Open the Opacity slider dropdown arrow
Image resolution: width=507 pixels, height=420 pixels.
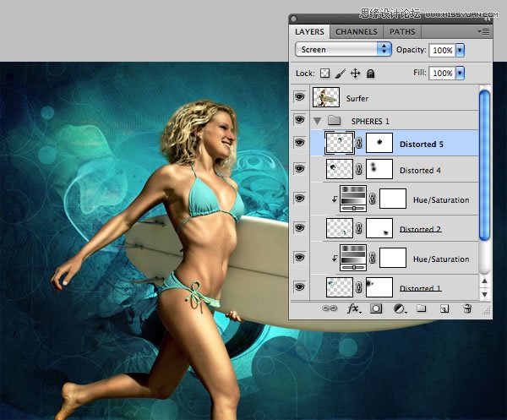pos(461,50)
